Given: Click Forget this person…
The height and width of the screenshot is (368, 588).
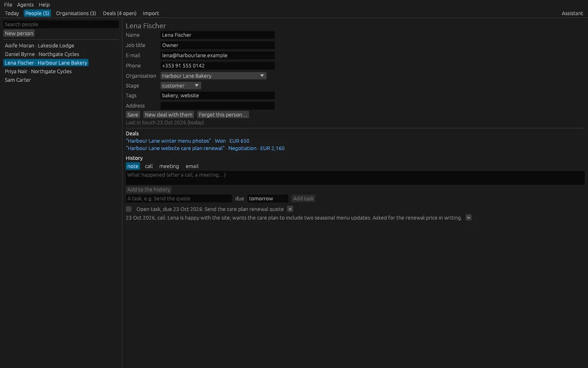Looking at the screenshot, I should click(223, 115).
